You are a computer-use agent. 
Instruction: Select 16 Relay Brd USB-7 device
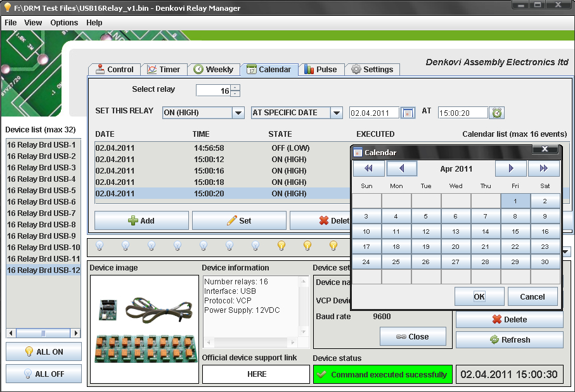pyautogui.click(x=43, y=213)
